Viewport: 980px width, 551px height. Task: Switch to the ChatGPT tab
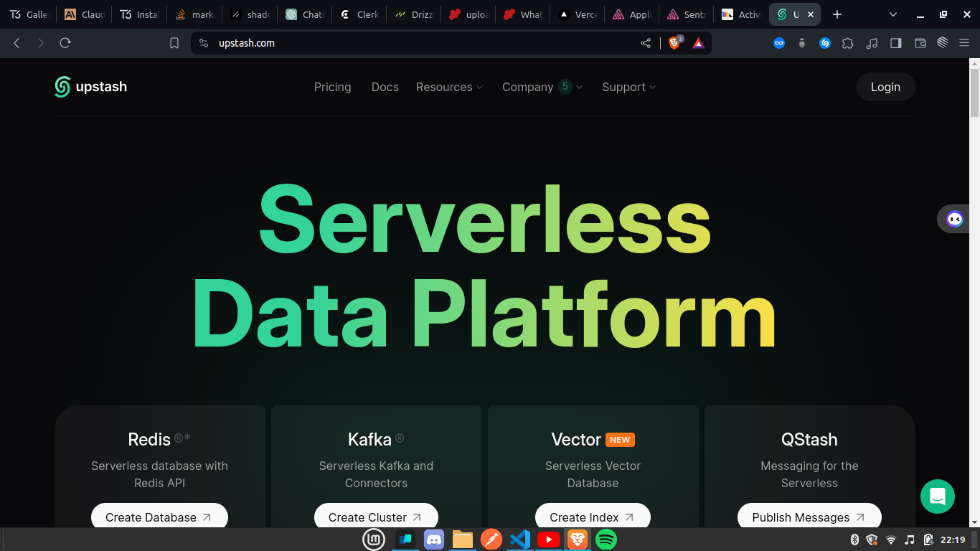(x=305, y=14)
